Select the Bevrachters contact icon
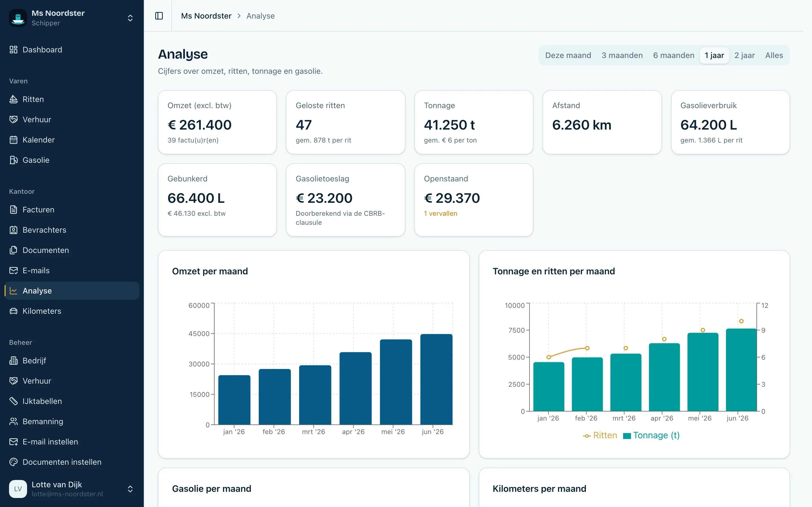This screenshot has width=812, height=507. (x=14, y=230)
